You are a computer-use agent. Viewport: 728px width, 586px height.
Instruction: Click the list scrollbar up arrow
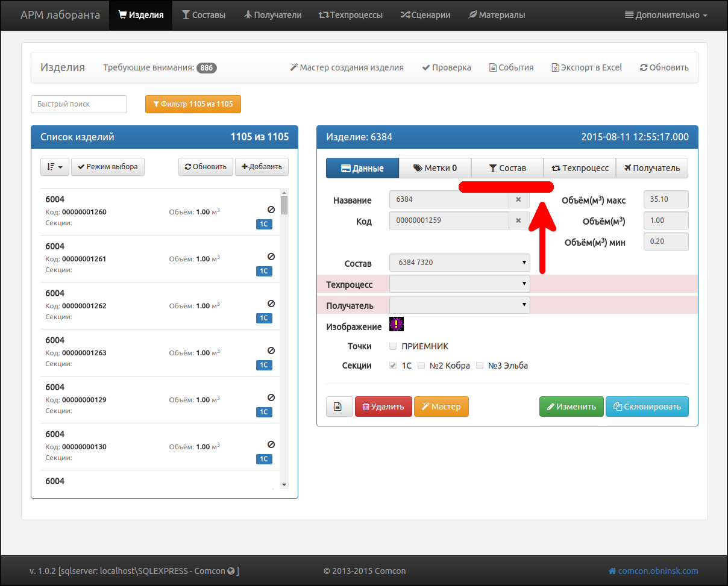coord(284,192)
